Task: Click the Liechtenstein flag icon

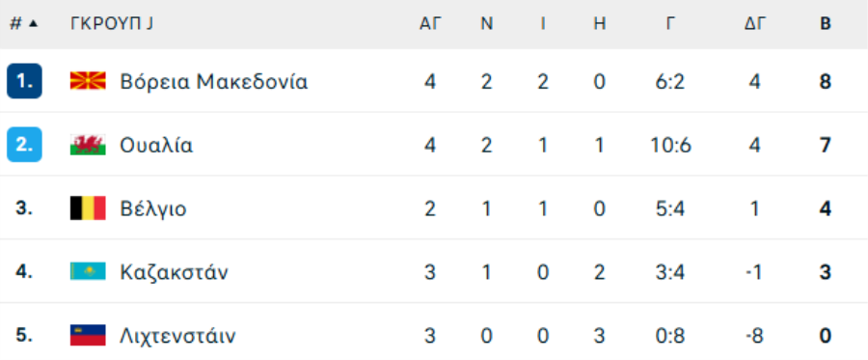Action: (88, 335)
